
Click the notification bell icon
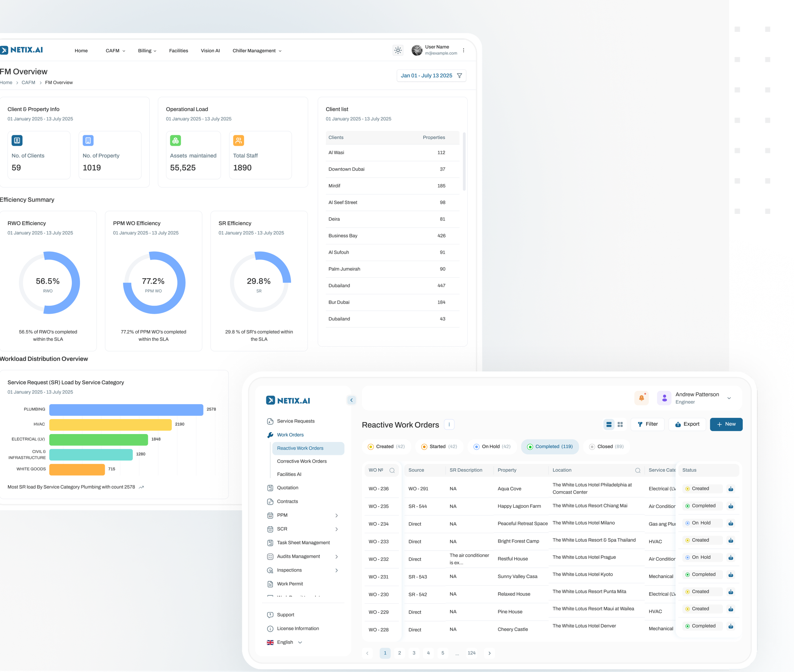coord(641,398)
